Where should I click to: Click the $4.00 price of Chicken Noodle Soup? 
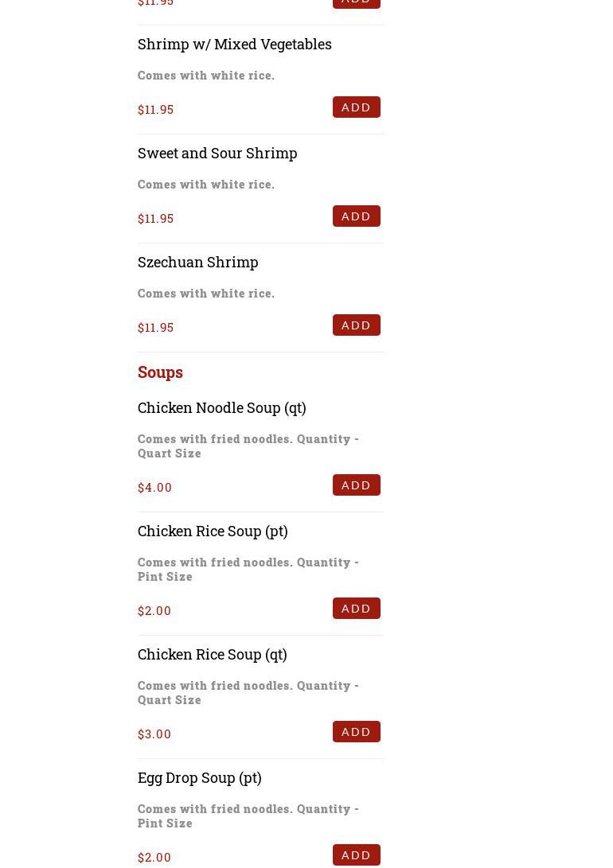tap(154, 488)
